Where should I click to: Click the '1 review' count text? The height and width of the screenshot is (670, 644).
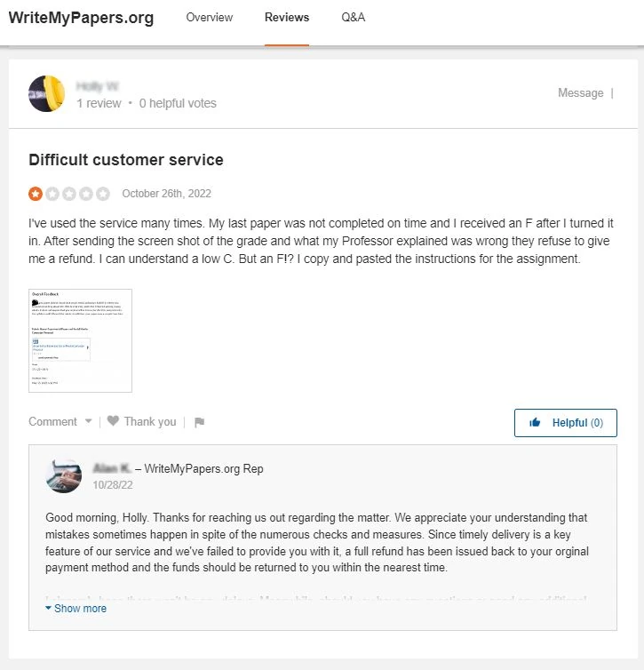pyautogui.click(x=99, y=103)
